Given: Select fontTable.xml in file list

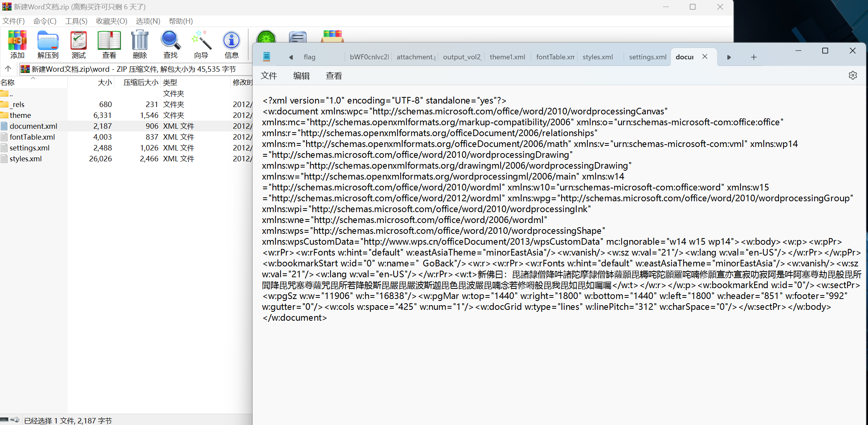Looking at the screenshot, I should point(126,137).
